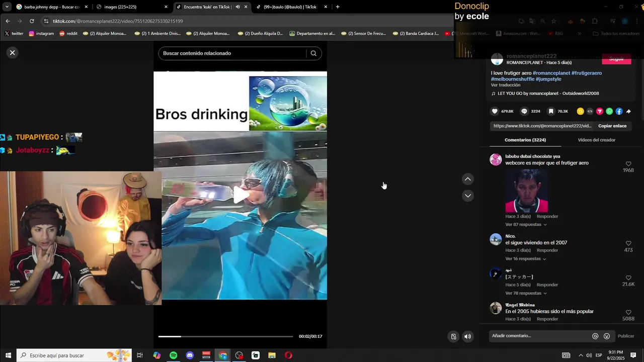Type in the 'Buscar contenido relacionado' field

231,53
